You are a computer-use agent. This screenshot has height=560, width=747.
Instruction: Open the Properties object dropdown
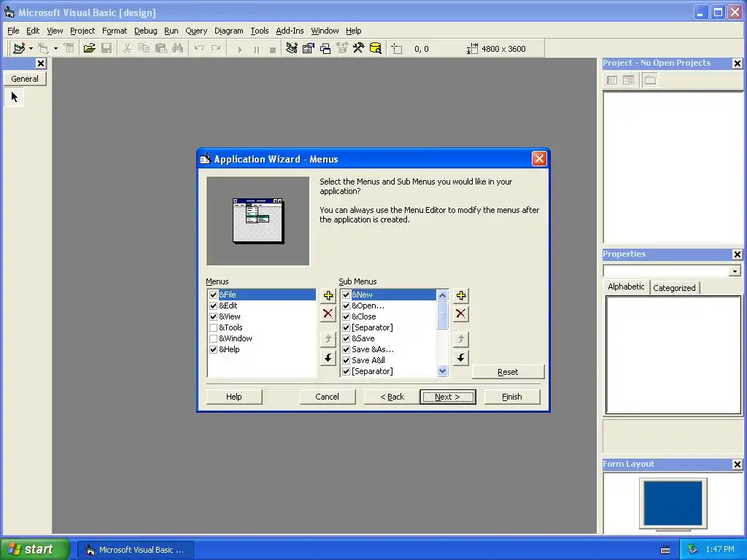(x=735, y=271)
